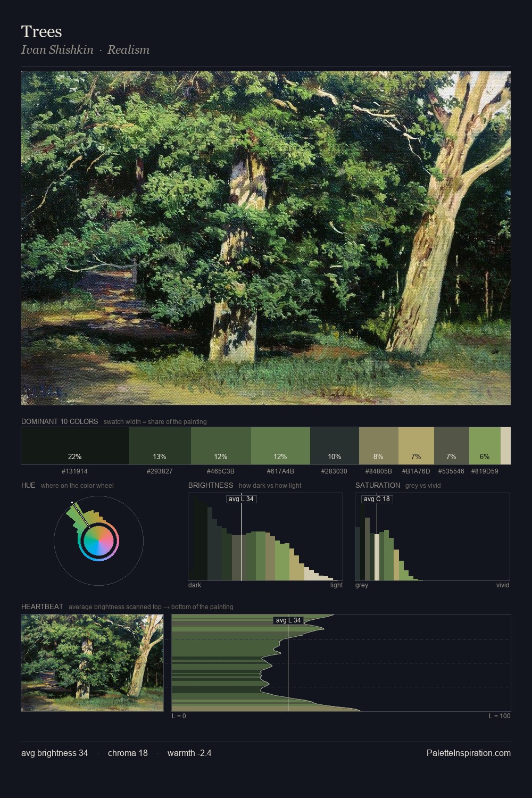The height and width of the screenshot is (798, 532).
Task: Click the 'L = 100' axis label
Action: [x=500, y=716]
